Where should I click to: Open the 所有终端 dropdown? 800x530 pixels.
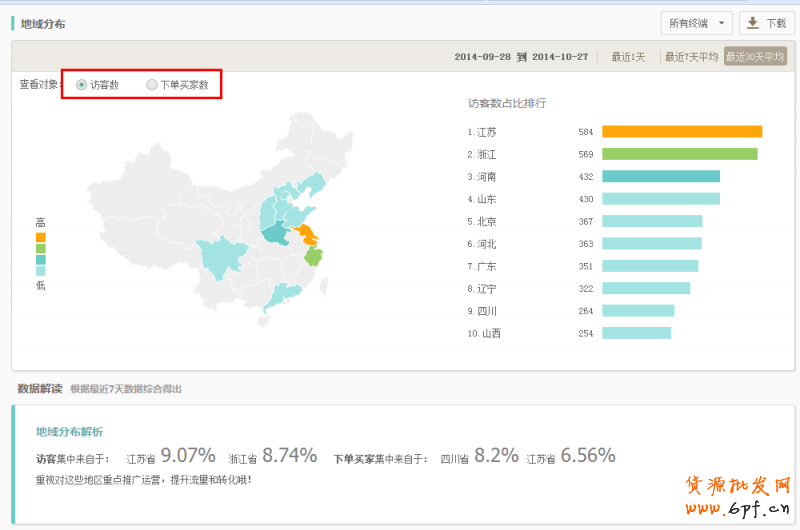[x=697, y=22]
